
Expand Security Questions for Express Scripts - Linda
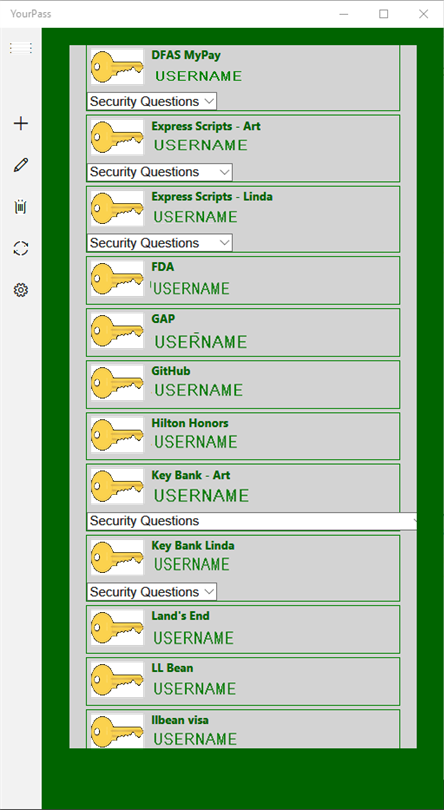[160, 243]
